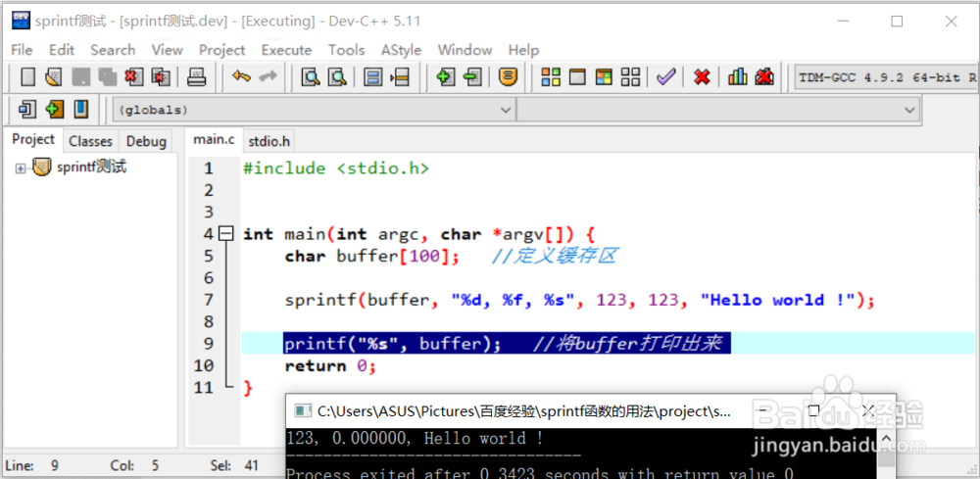Click the Close file red-X icon
980x479 pixels.
point(133,77)
